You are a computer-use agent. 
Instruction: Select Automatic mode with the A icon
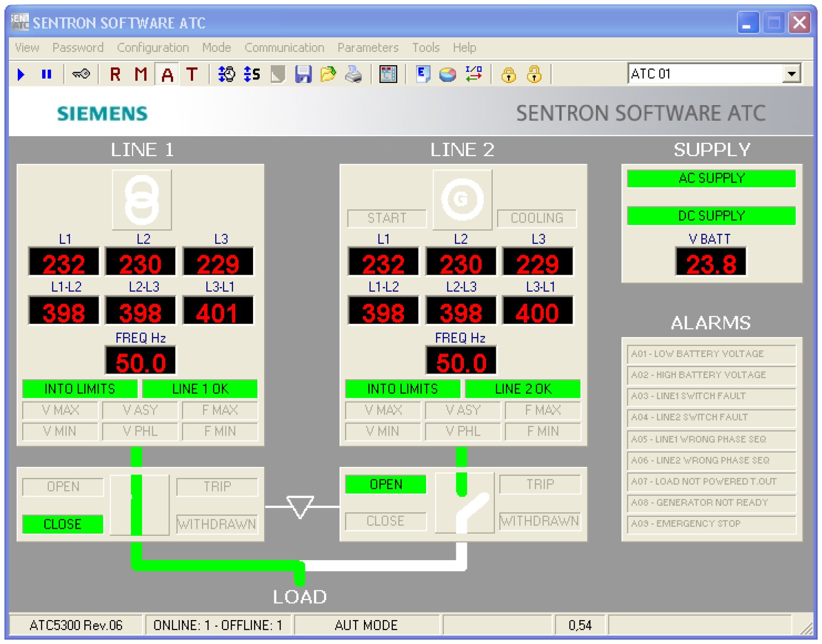pos(167,74)
